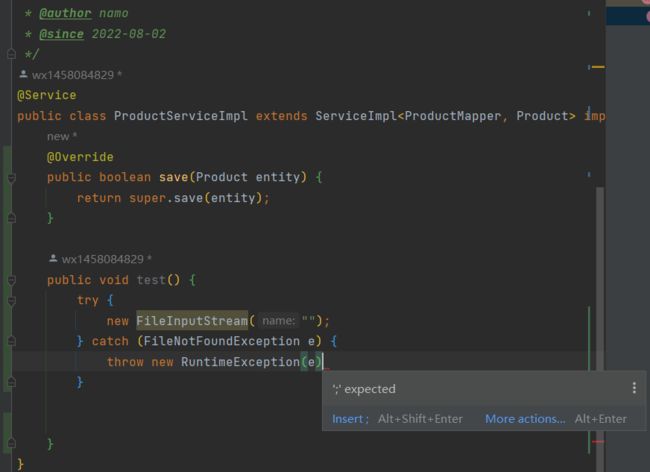Click yellow warning stripe mark near top
This screenshot has height=472, width=650.
[598, 67]
